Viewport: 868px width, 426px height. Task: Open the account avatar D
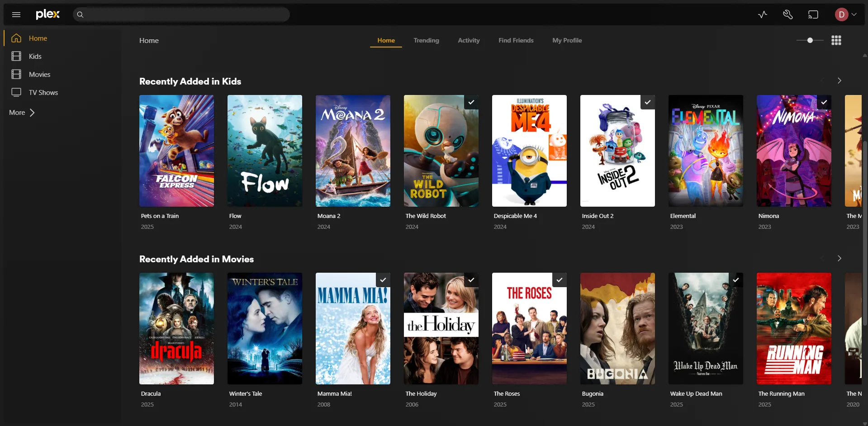tap(841, 14)
